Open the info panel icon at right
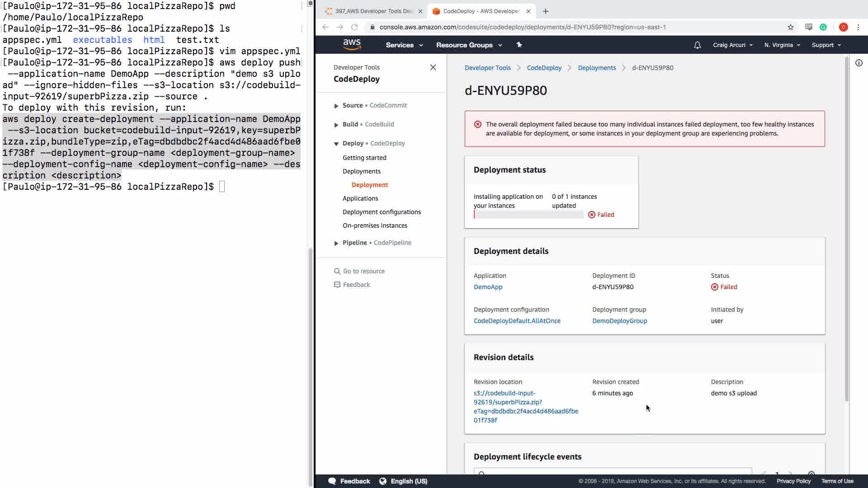 pos(859,63)
